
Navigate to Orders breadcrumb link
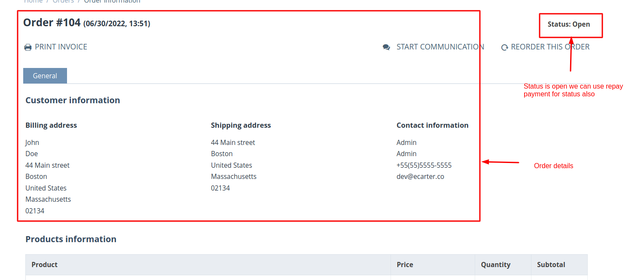coord(63,1)
